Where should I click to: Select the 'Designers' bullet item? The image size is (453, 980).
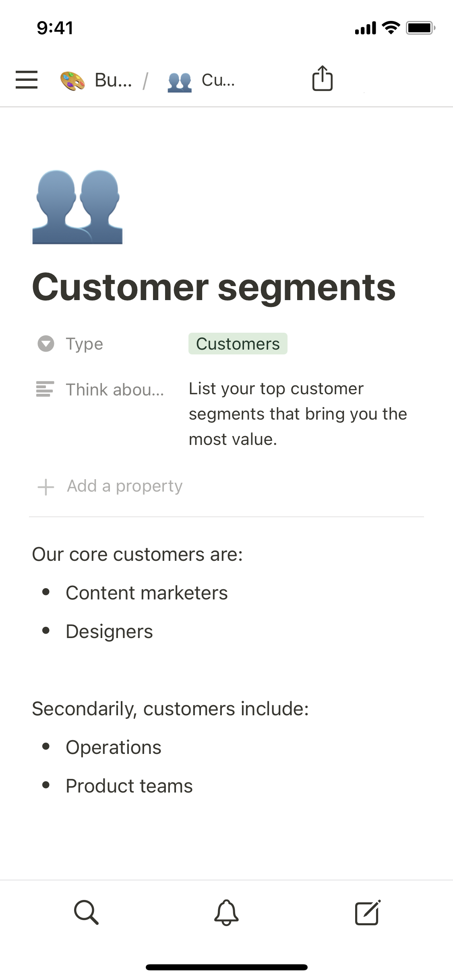coord(109,631)
